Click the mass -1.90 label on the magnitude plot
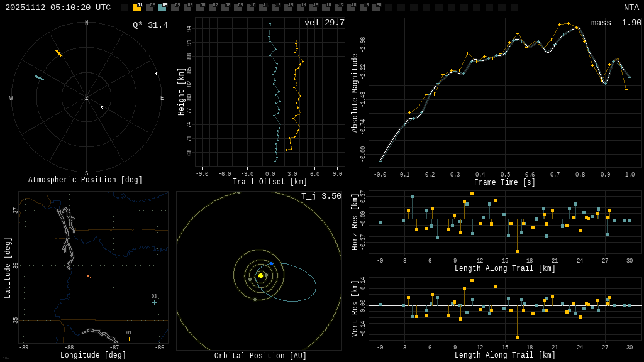This screenshot has height=362, width=644. (x=616, y=23)
